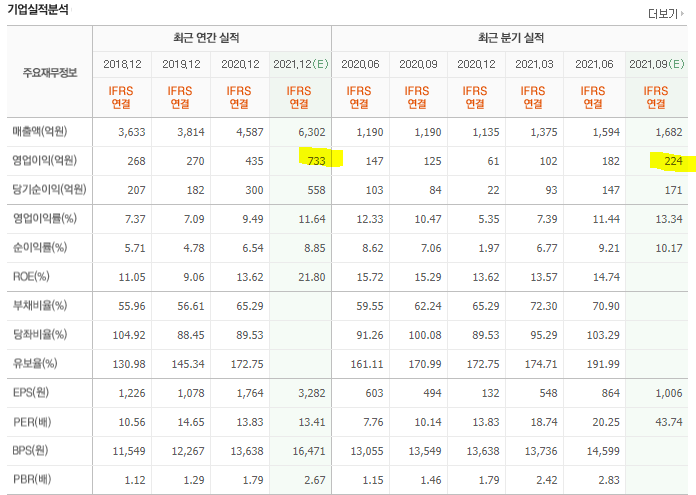696x495 pixels.
Task: Click the 기업실적분석 section title
Action: pyautogui.click(x=38, y=9)
